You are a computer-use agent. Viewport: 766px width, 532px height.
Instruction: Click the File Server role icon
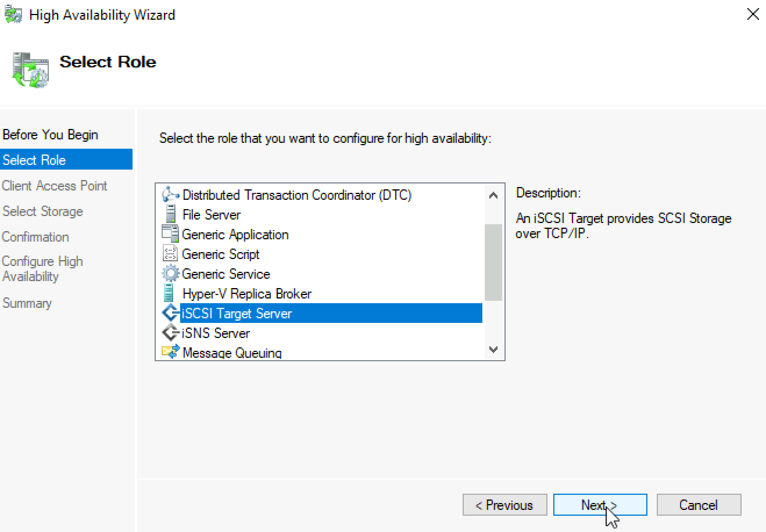click(170, 214)
